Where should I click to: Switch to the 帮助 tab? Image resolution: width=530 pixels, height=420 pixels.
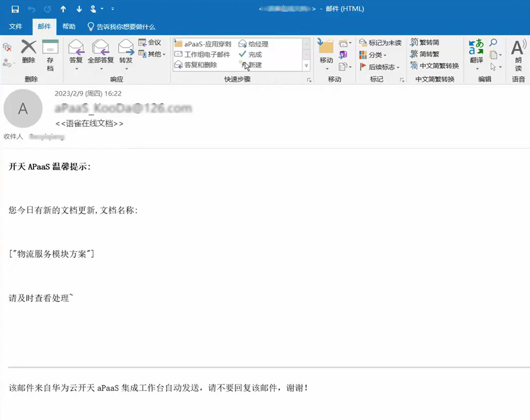(69, 27)
